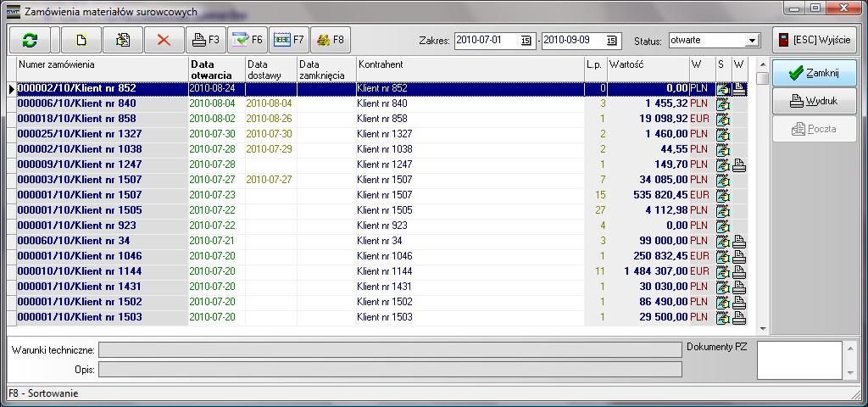Click the greyed Poczta mail button
The width and height of the screenshot is (868, 407).
[x=815, y=129]
